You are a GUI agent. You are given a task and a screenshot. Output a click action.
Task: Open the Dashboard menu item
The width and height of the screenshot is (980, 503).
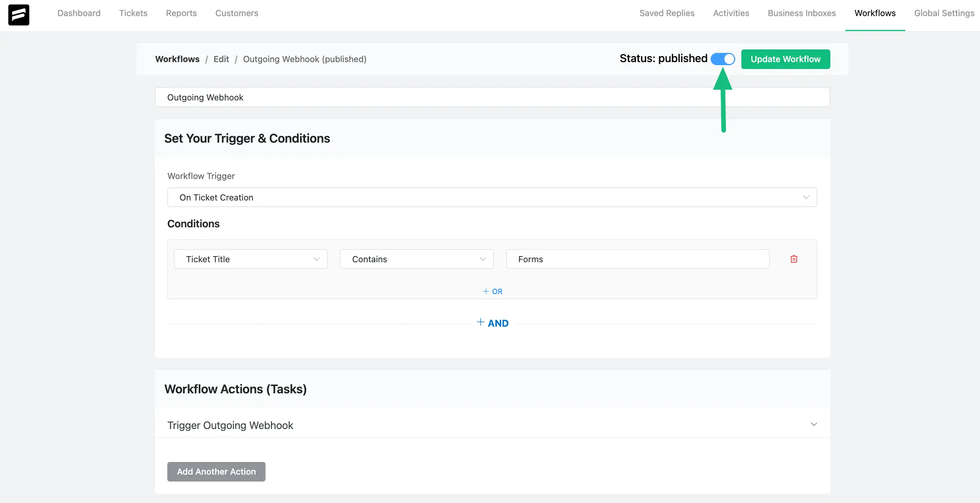click(79, 13)
